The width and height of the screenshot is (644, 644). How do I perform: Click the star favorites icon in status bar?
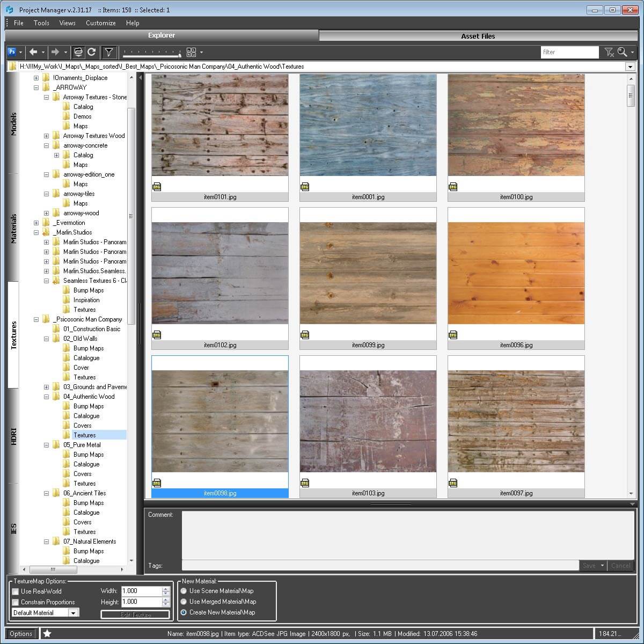[46, 633]
